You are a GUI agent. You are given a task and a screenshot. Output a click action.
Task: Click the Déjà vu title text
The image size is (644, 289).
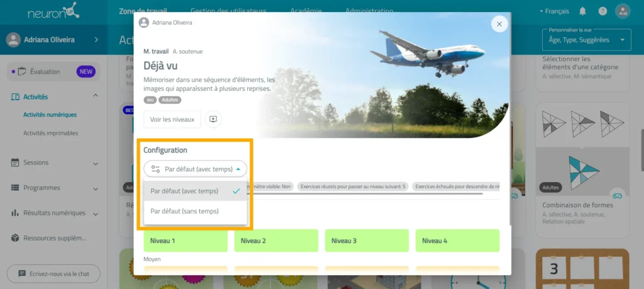coord(160,65)
